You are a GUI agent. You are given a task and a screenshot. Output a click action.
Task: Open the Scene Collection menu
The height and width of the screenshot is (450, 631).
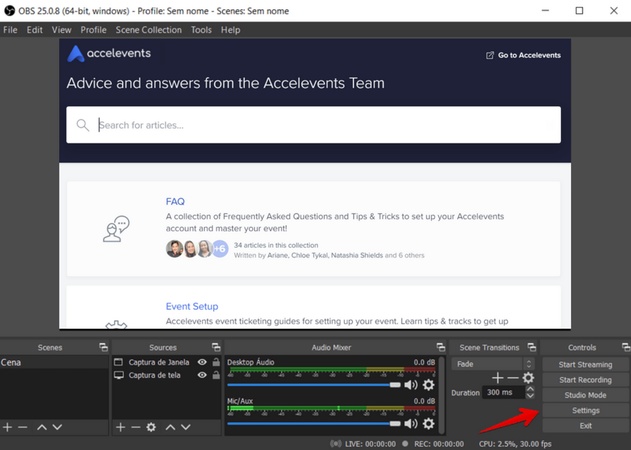(x=148, y=30)
